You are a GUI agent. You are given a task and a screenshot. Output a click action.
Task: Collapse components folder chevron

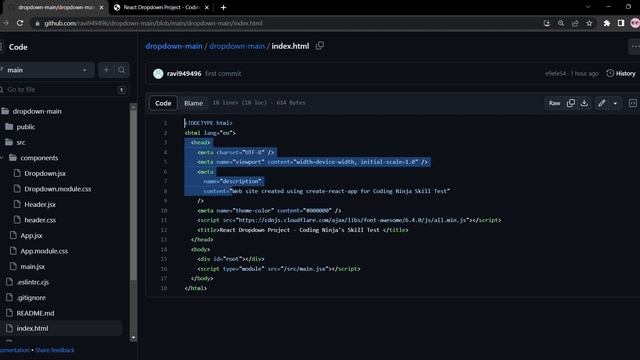click(x=2, y=158)
